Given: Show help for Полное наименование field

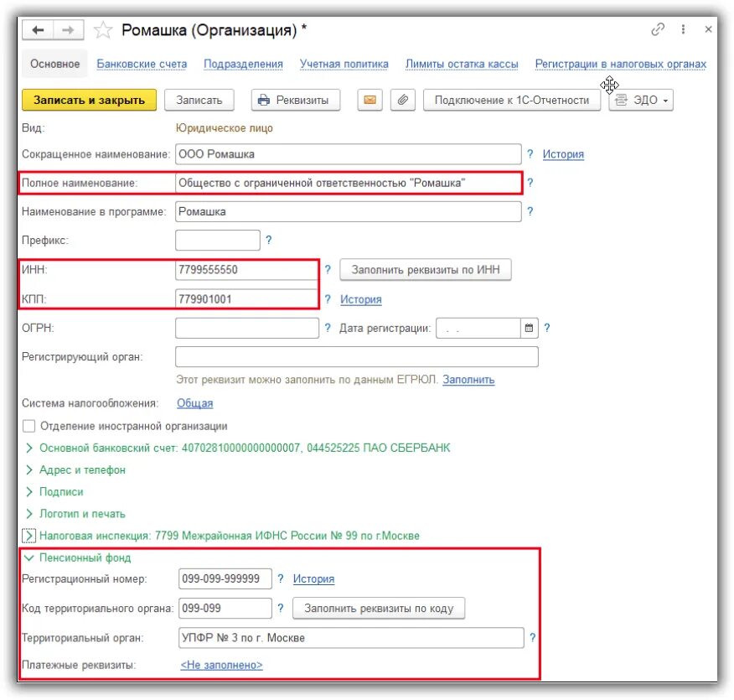Looking at the screenshot, I should point(530,183).
